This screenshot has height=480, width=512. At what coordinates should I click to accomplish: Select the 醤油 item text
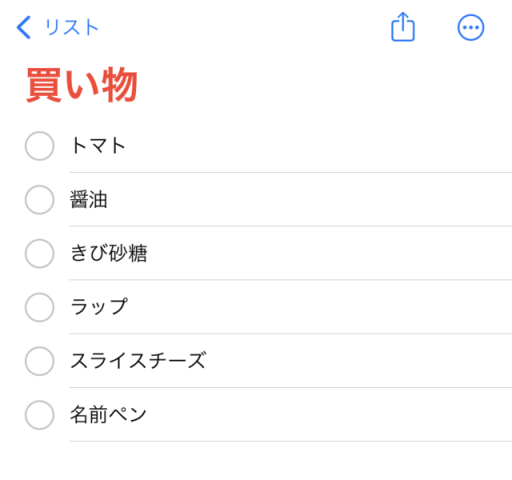[89, 199]
